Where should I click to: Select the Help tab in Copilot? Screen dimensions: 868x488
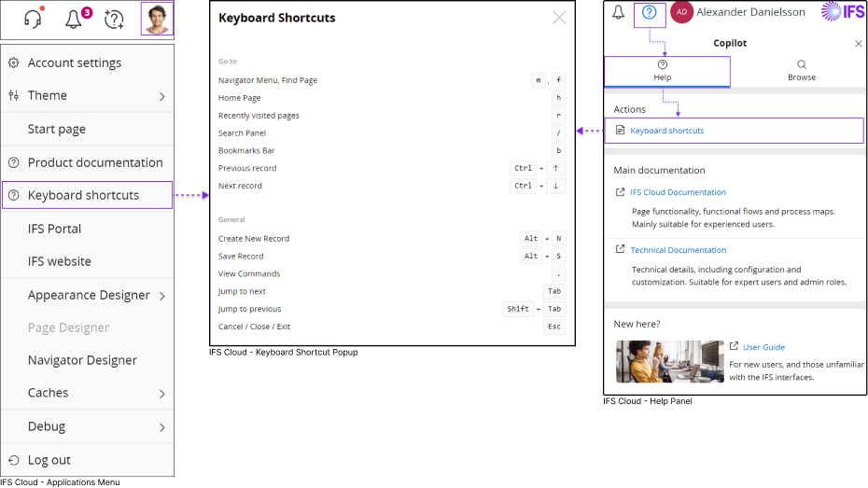pos(663,71)
